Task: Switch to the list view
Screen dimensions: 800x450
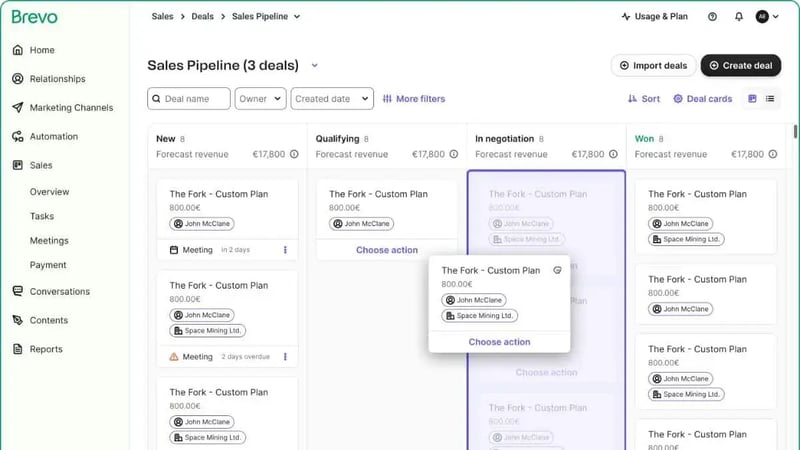Action: click(x=770, y=99)
